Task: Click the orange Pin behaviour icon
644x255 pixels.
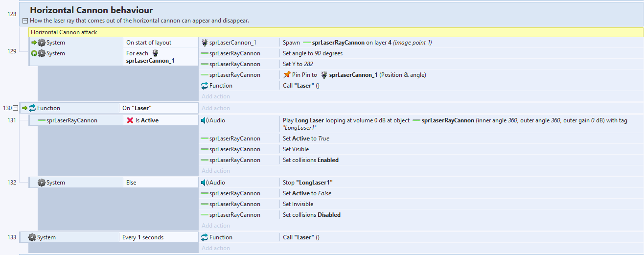Action: [x=287, y=75]
